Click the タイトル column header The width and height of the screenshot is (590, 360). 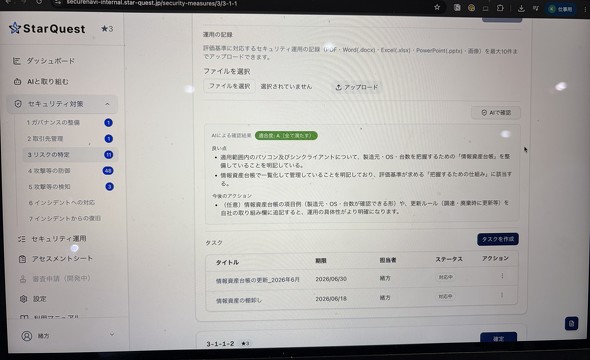coord(227,262)
